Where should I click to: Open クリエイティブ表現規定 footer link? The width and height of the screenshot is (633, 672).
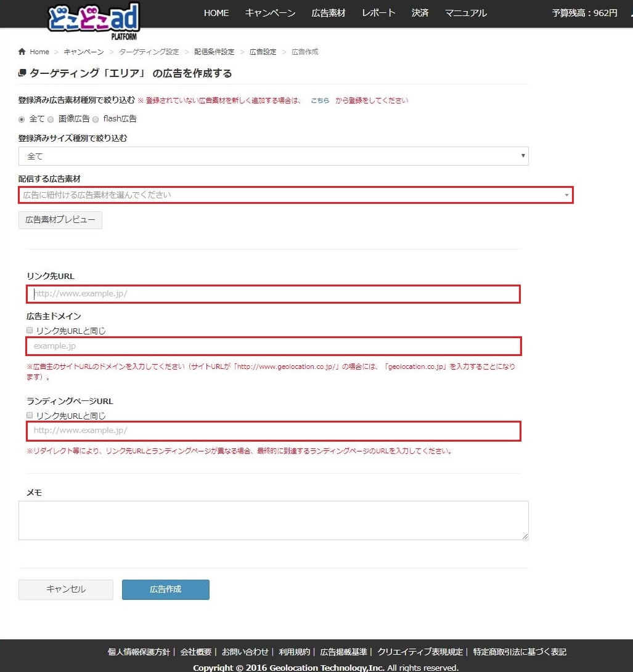(420, 652)
